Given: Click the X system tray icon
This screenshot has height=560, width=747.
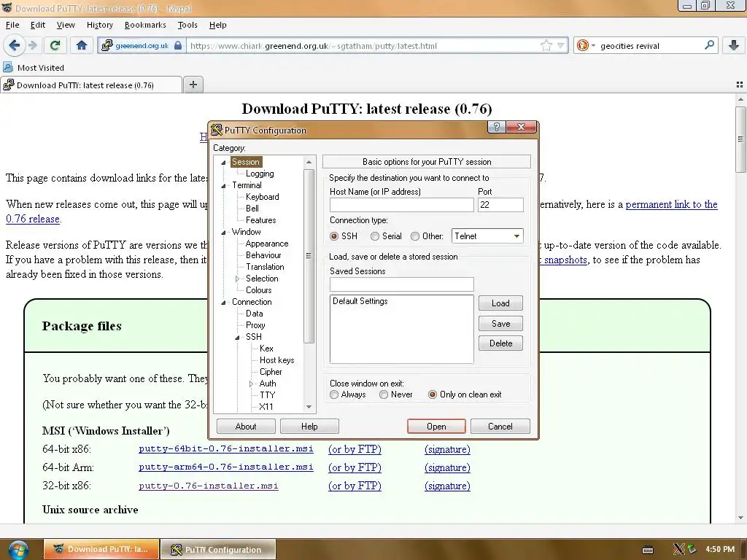Looking at the screenshot, I should pos(679,549).
